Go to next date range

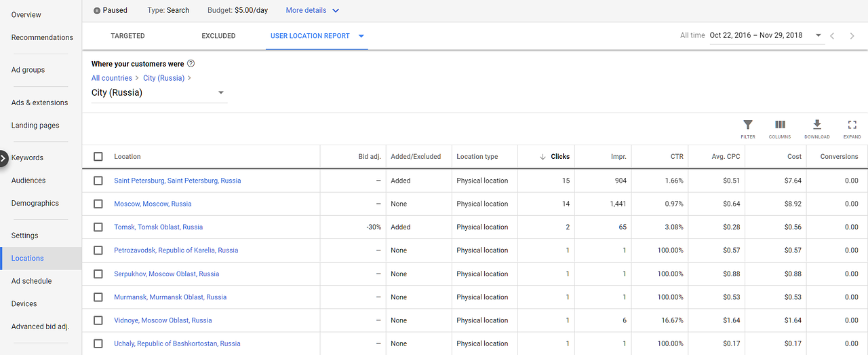852,36
